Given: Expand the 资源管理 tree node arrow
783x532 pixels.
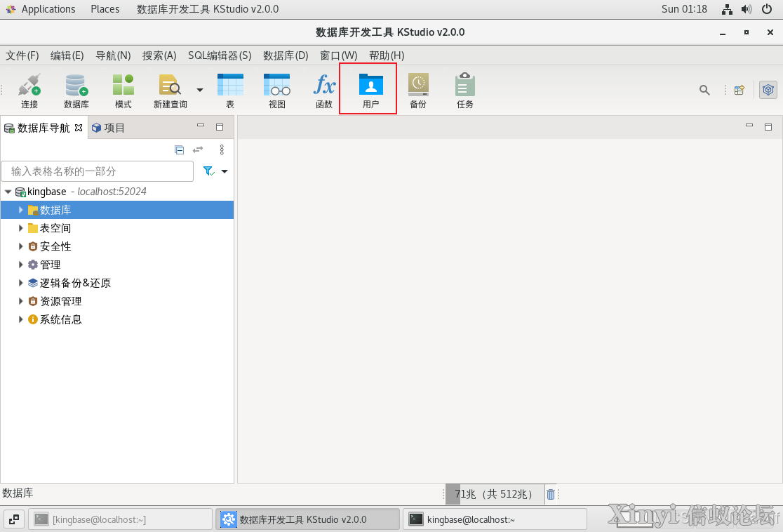Looking at the screenshot, I should 20,301.
